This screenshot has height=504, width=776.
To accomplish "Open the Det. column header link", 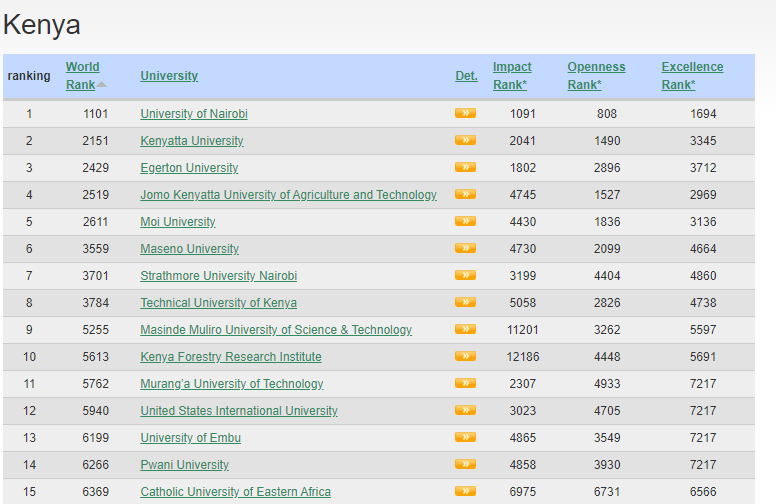I will [466, 76].
